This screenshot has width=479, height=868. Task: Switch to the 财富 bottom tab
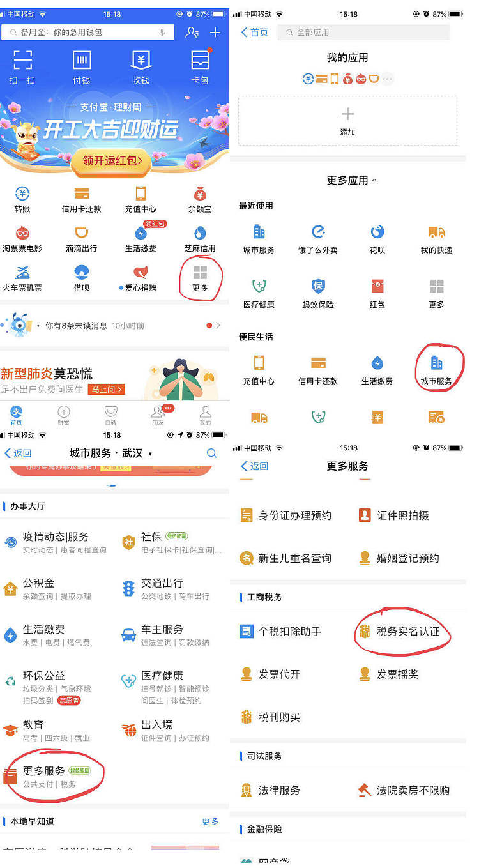pos(64,415)
